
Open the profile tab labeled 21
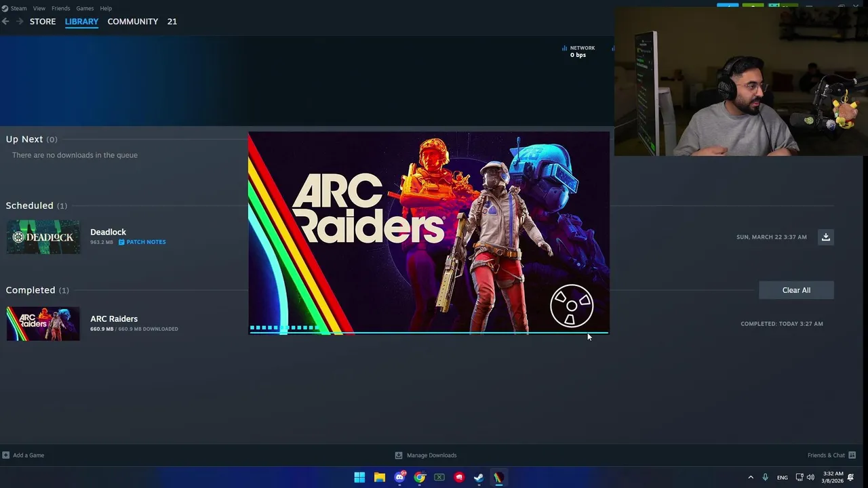(172, 22)
